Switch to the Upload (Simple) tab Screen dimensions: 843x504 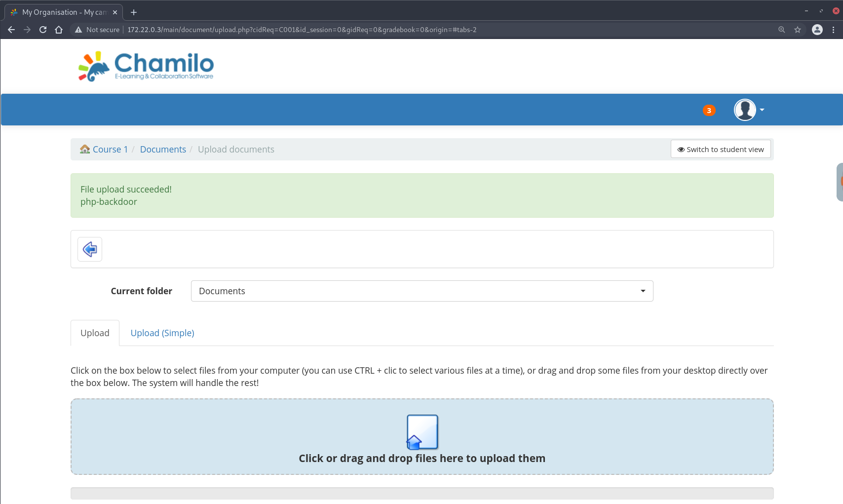pos(162,333)
